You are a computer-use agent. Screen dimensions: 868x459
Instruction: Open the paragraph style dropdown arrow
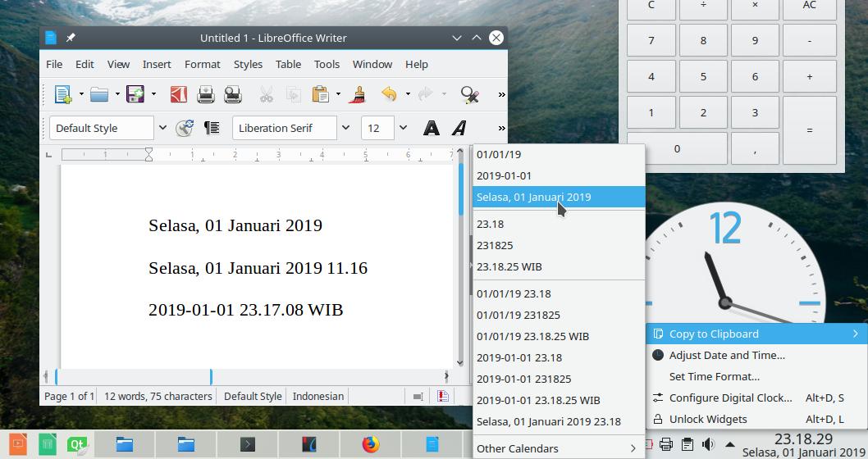pyautogui.click(x=162, y=128)
